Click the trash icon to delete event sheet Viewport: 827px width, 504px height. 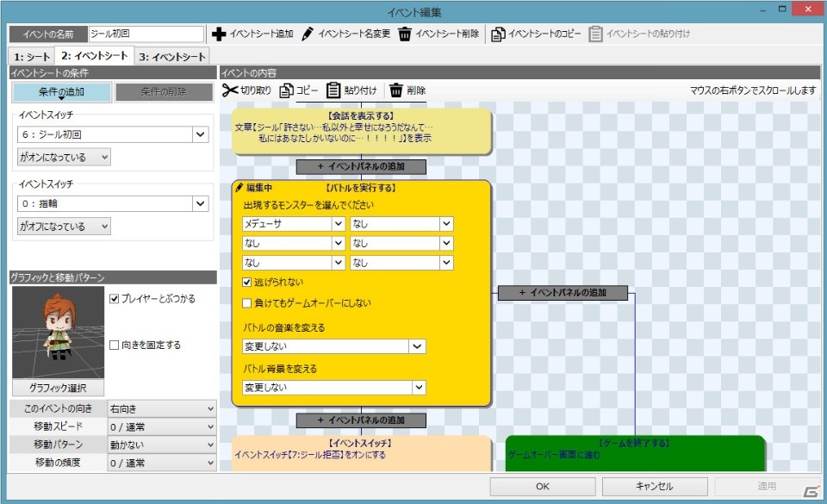405,34
